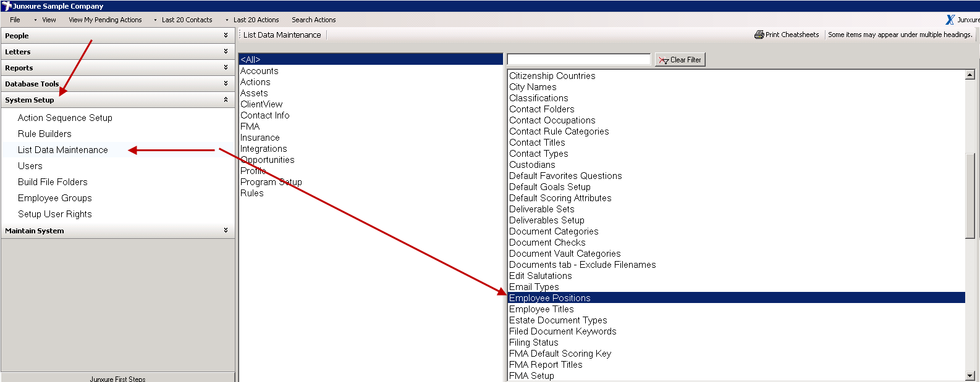
Task: Open Employee Groups
Action: (54, 198)
